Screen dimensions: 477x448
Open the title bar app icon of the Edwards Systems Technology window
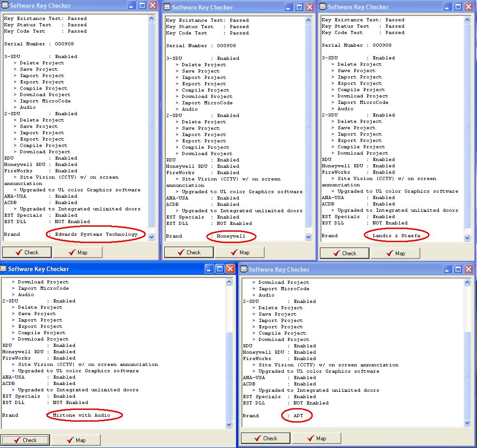pos(5,5)
